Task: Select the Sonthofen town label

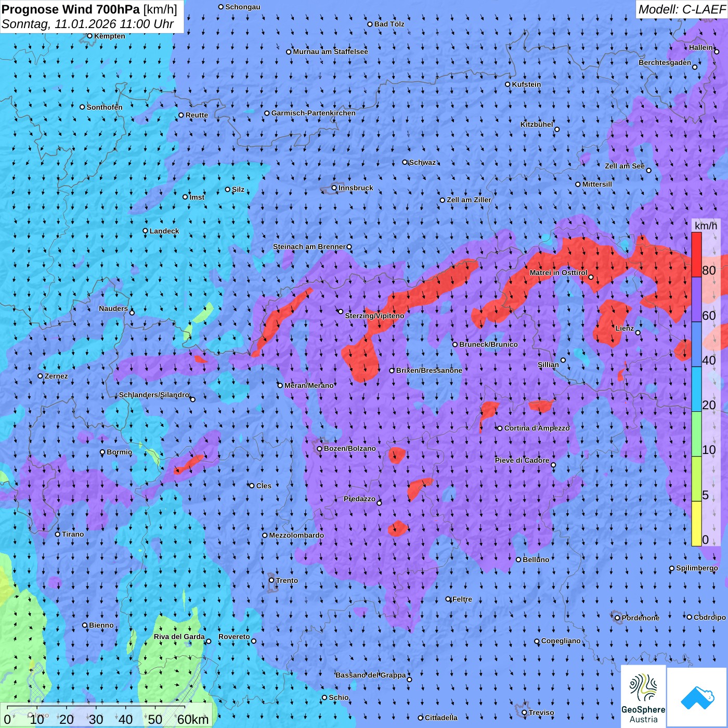Action: (x=105, y=107)
